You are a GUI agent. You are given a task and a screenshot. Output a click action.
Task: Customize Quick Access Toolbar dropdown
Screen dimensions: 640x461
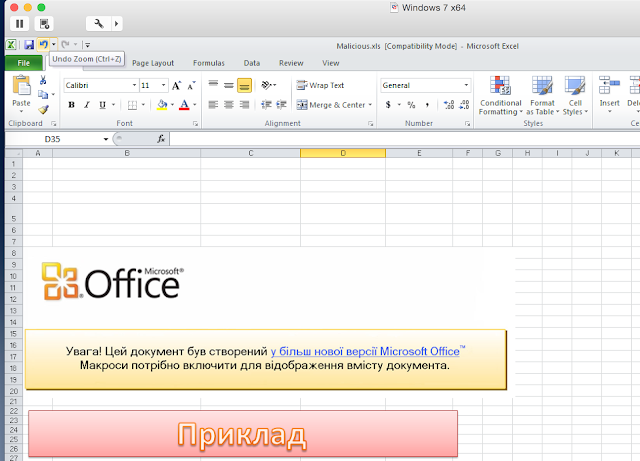tap(87, 45)
